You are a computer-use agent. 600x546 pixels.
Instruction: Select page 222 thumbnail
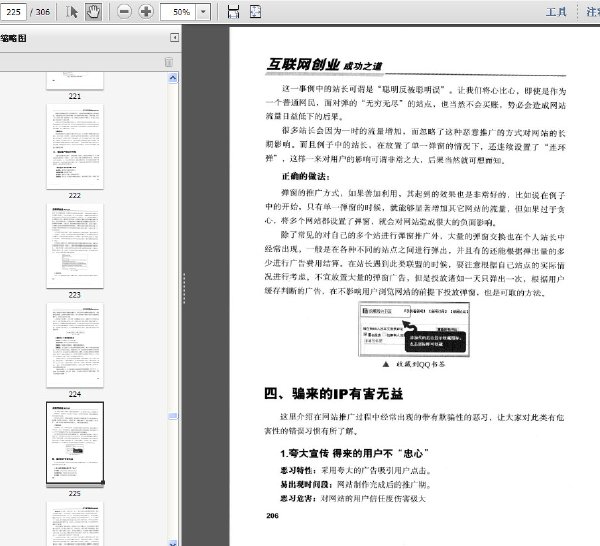point(75,147)
